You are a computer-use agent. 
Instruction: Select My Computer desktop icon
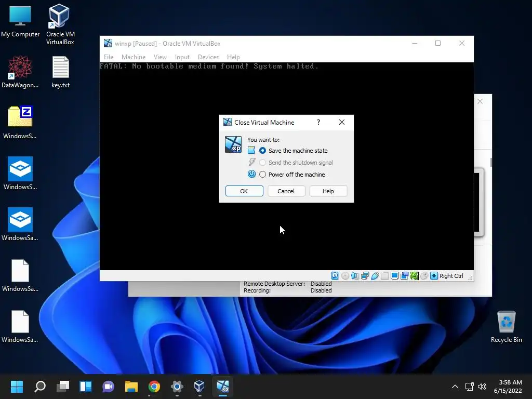[x=20, y=21]
